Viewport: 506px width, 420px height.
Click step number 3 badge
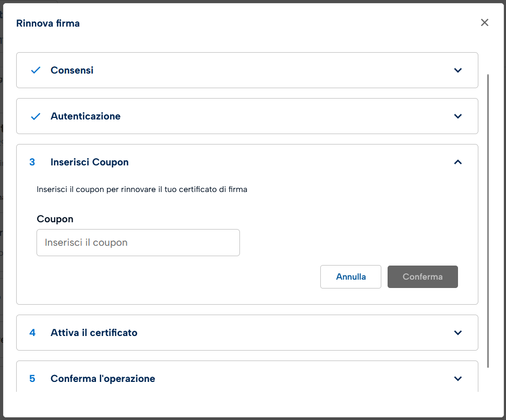pyautogui.click(x=32, y=162)
